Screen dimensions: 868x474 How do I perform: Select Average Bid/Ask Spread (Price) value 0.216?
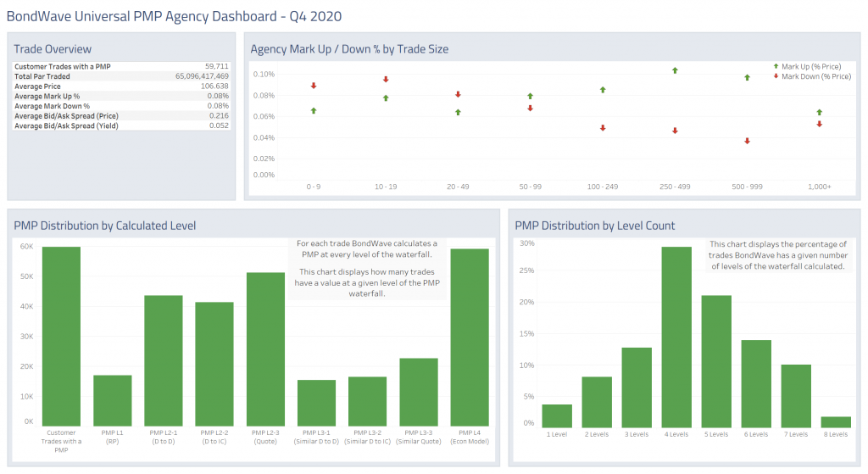(220, 115)
